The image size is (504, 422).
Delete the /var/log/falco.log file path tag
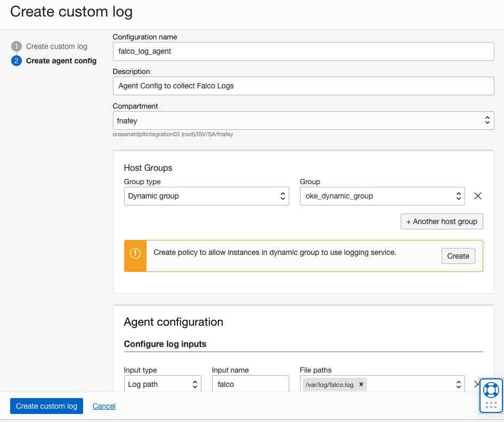[361, 384]
